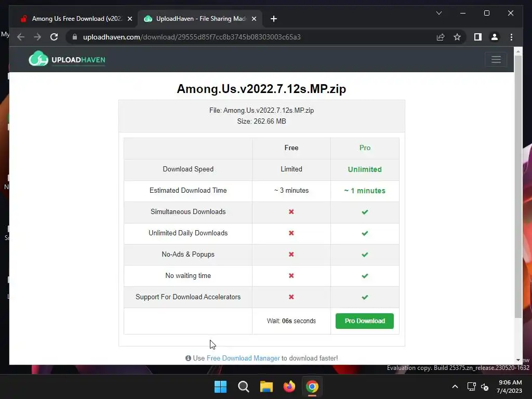Open the Windows Start menu
The width and height of the screenshot is (532, 399).
point(220,387)
